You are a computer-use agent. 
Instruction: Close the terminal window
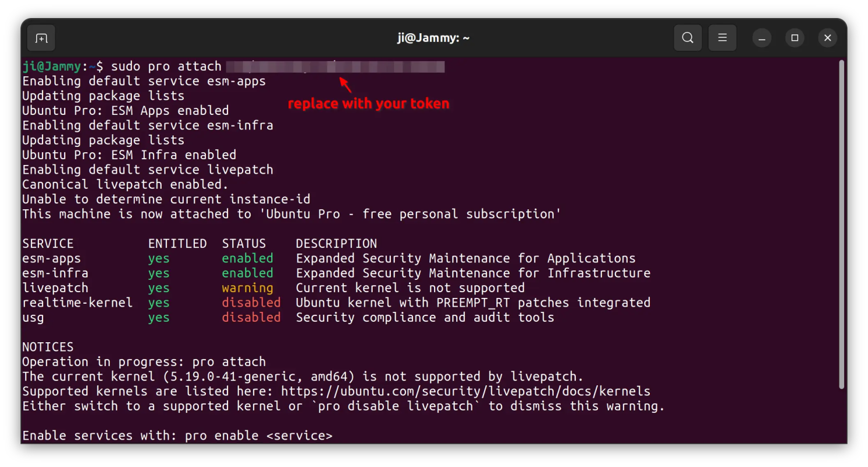828,38
